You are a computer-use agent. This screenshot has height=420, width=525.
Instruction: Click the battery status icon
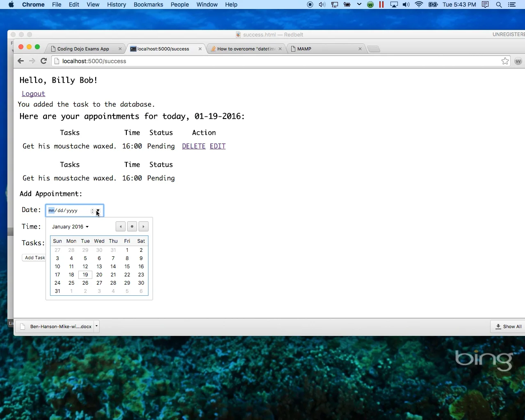click(433, 5)
